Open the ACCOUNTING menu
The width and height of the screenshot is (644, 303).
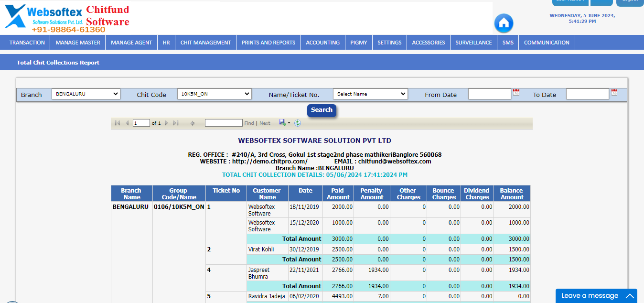point(322,42)
